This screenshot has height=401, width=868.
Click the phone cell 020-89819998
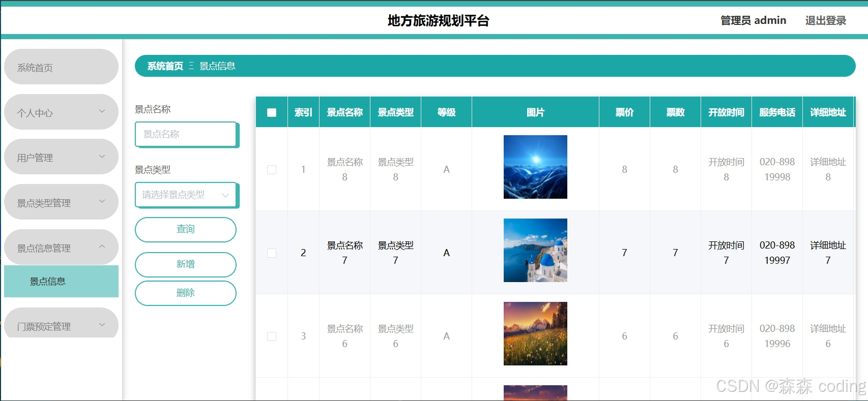point(777,169)
